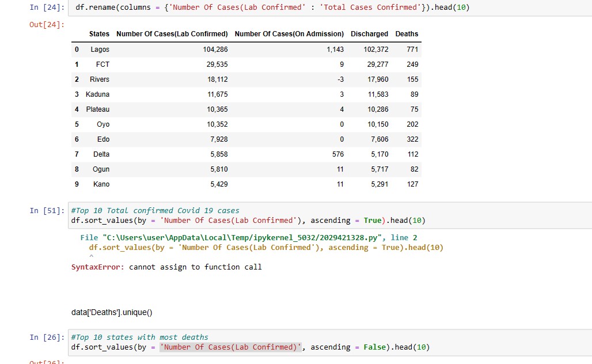This screenshot has width=592, height=364.
Task: Click the 'In [51]:' cell prompt
Action: click(47, 211)
